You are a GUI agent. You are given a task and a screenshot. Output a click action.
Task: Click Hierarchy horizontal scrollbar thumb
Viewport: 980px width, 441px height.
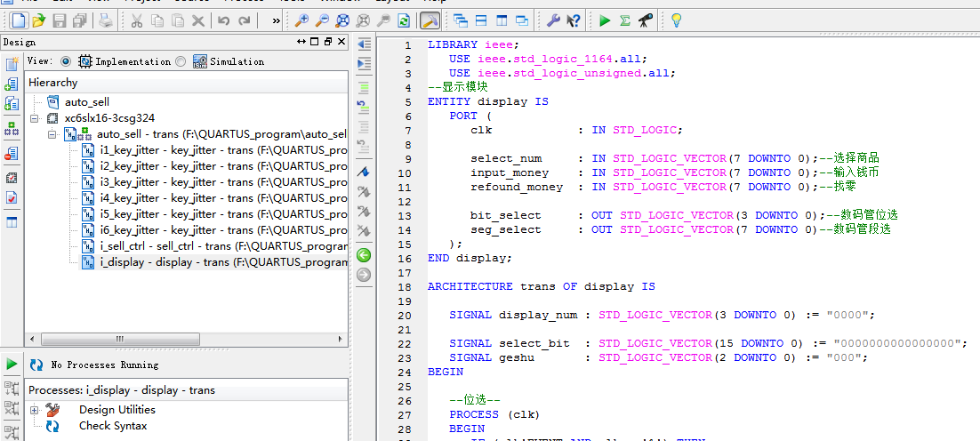click(x=121, y=339)
